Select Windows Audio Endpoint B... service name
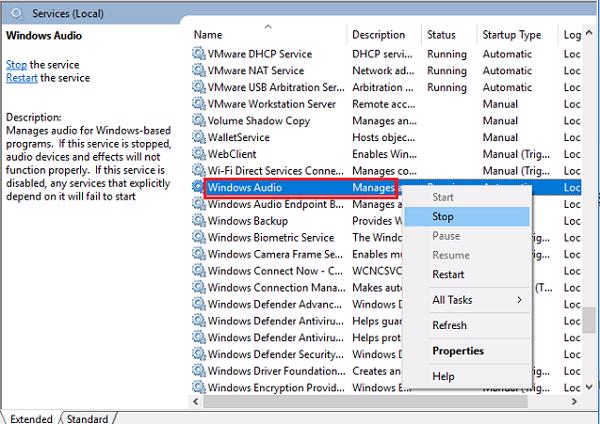The width and height of the screenshot is (600, 424). [276, 204]
